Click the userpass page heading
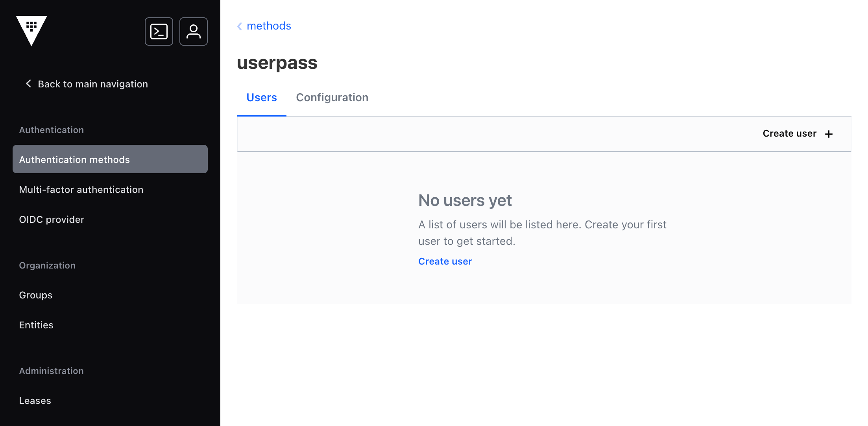Image resolution: width=868 pixels, height=426 pixels. pos(277,63)
